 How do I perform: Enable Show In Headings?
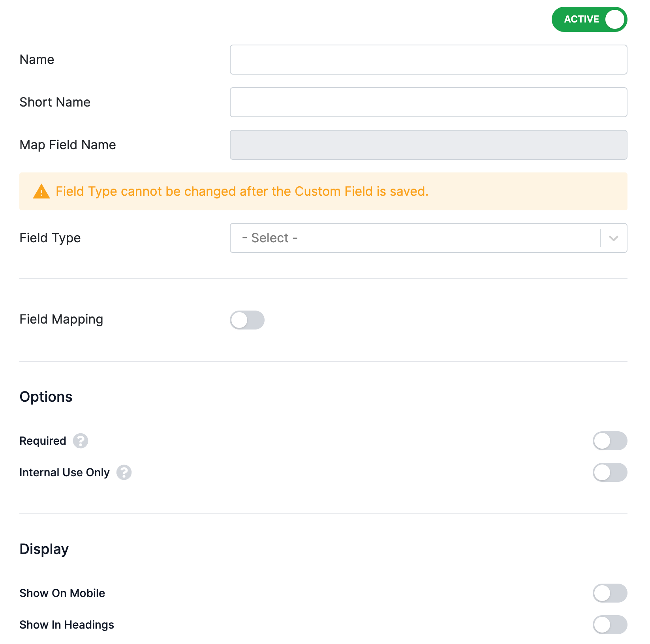point(610,625)
